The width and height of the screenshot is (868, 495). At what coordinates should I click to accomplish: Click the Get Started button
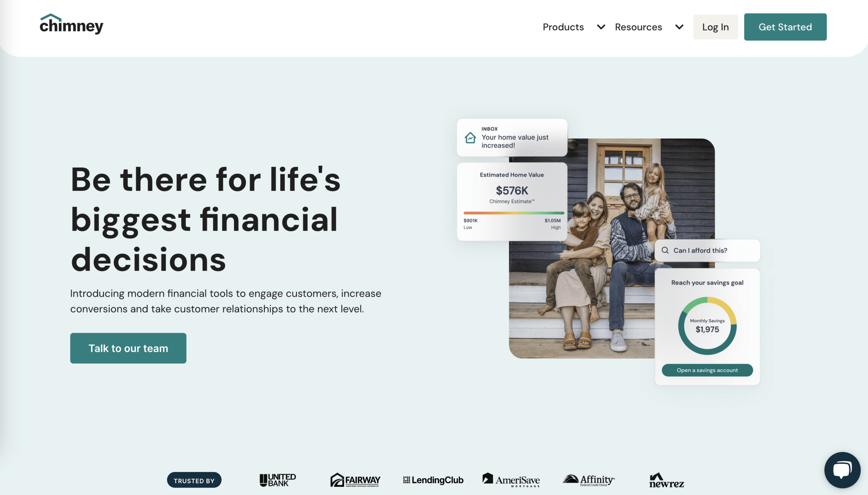pos(785,26)
